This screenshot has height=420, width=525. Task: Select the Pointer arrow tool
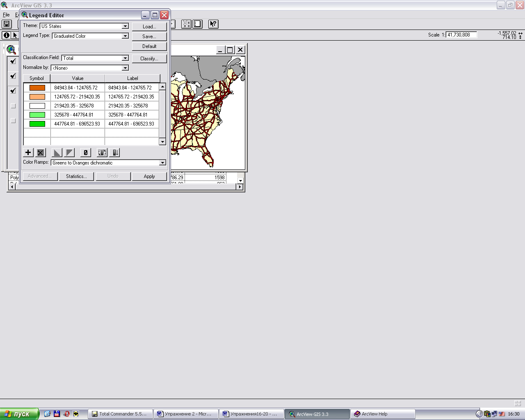[15, 35]
